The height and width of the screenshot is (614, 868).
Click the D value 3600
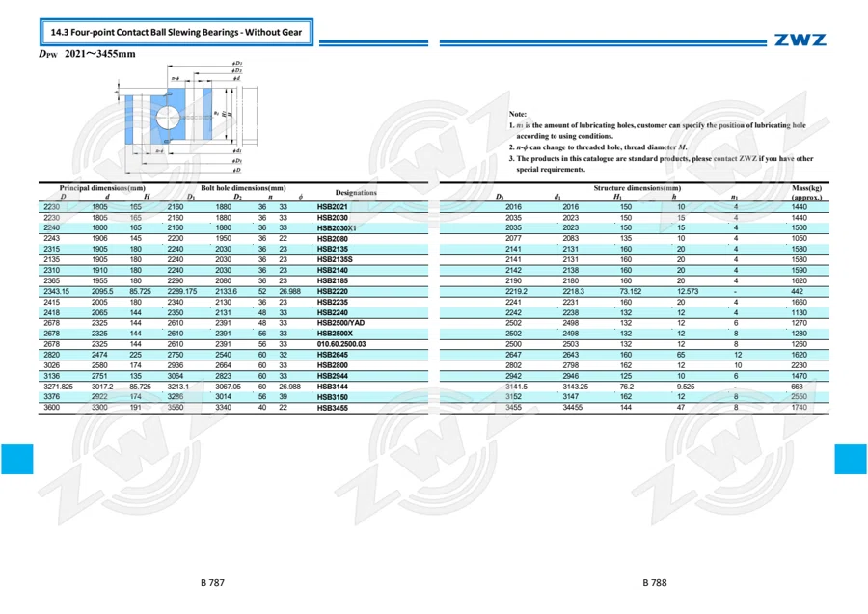click(x=51, y=407)
